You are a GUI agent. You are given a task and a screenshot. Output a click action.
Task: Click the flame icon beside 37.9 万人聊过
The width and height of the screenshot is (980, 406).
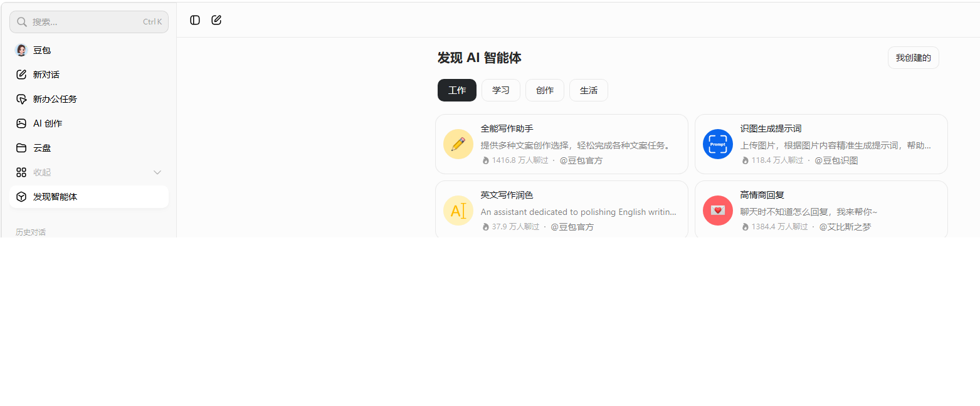(x=485, y=227)
